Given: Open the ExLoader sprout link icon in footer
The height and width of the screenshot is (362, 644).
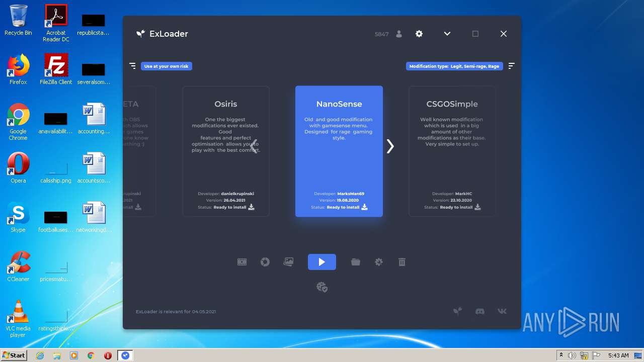Looking at the screenshot, I should (x=457, y=311).
